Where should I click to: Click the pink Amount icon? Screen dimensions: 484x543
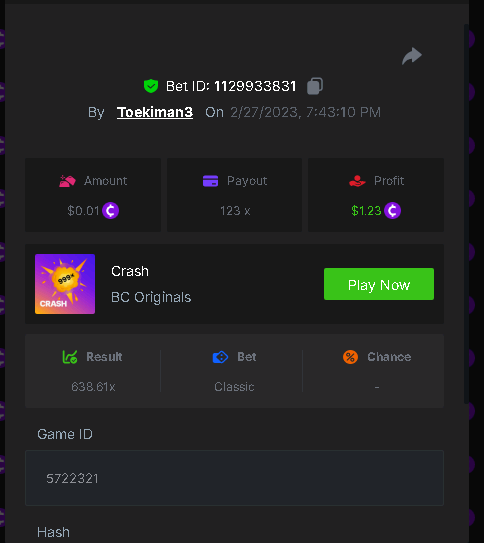point(67,181)
